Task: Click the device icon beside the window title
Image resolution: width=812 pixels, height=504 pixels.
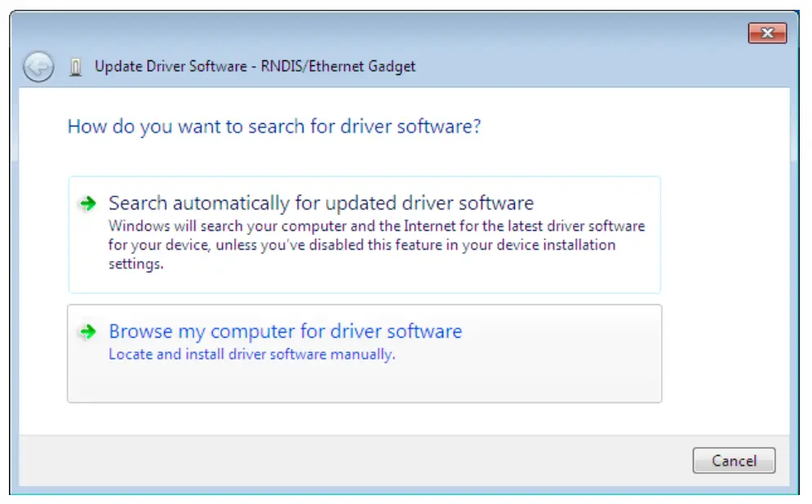Action: pos(76,68)
